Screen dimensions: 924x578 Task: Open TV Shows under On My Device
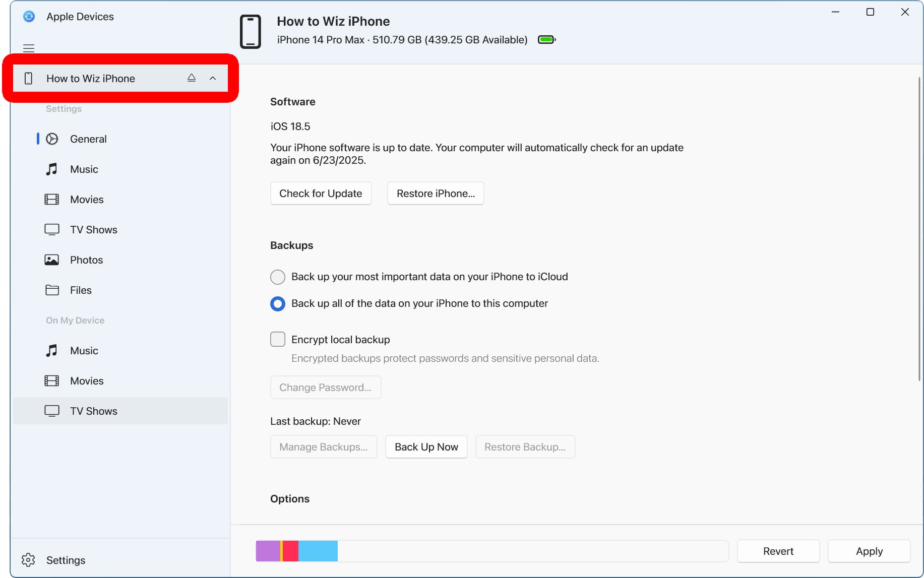[x=93, y=411]
